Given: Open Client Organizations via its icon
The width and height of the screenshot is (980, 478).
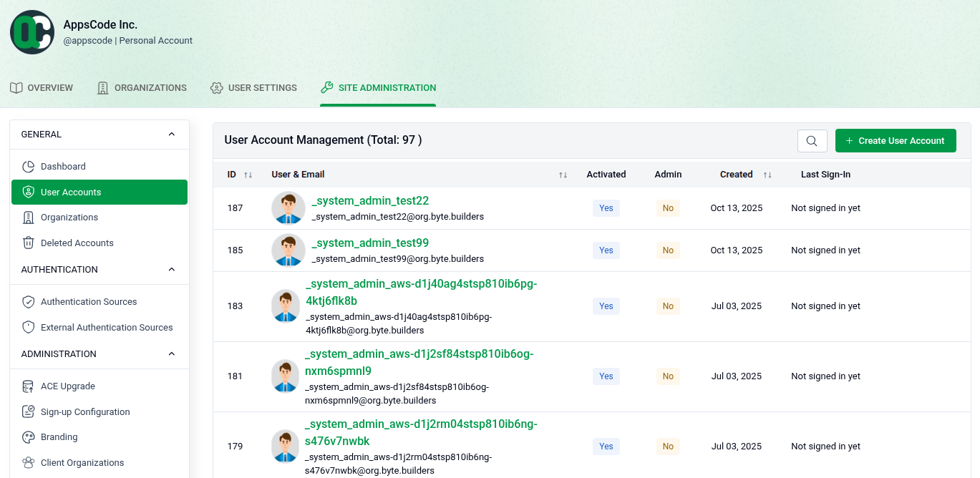Looking at the screenshot, I should 28,462.
